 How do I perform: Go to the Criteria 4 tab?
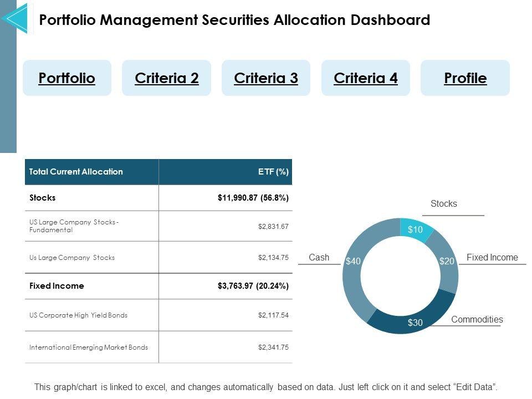pos(366,78)
